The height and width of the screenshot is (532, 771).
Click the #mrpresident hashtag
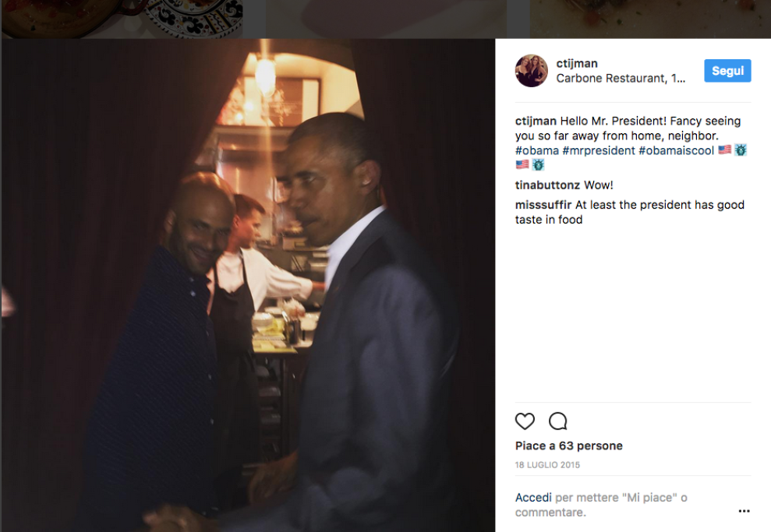599,151
